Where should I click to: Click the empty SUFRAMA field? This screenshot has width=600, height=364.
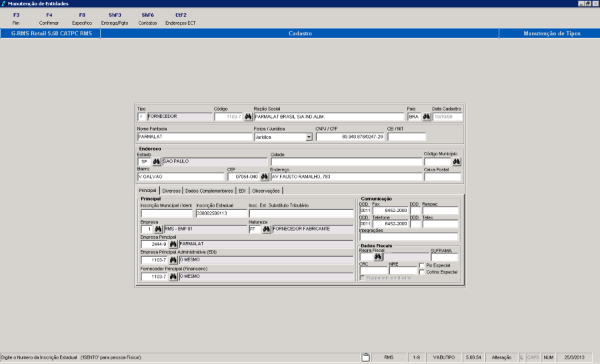point(444,257)
